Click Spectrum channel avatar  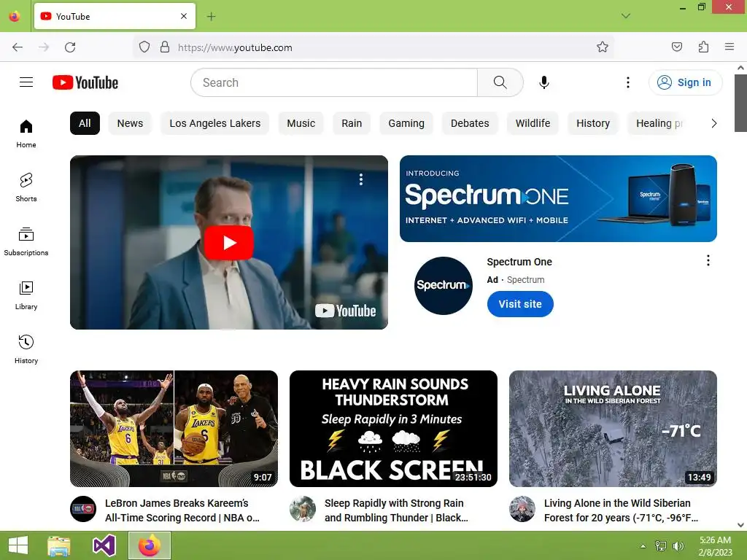point(443,286)
